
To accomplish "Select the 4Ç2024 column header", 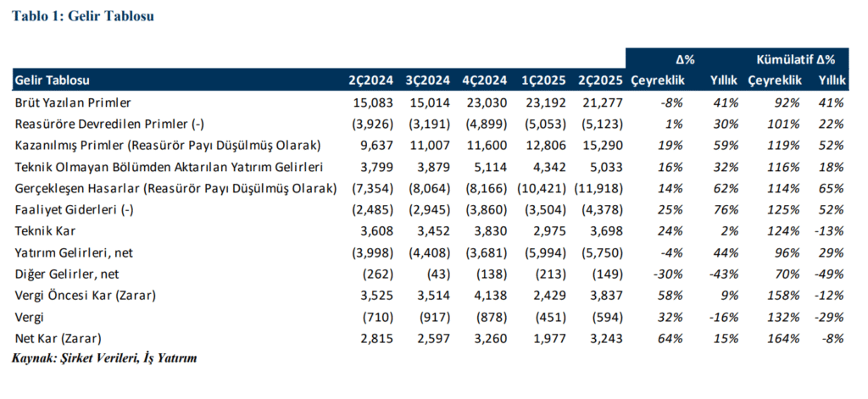I will point(485,80).
